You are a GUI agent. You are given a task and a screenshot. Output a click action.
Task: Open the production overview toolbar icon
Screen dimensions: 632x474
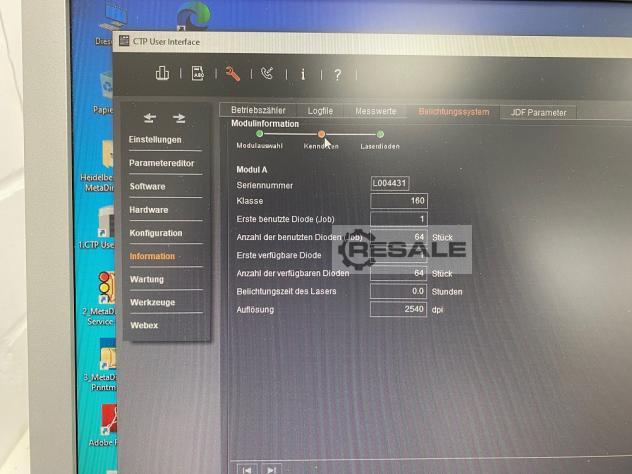tap(162, 73)
